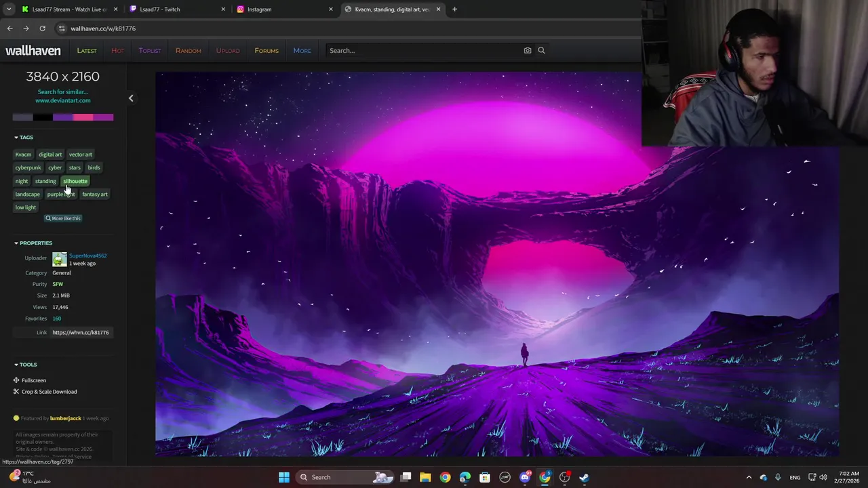Open lumberjacck profile link
The height and width of the screenshot is (488, 868).
point(65,418)
